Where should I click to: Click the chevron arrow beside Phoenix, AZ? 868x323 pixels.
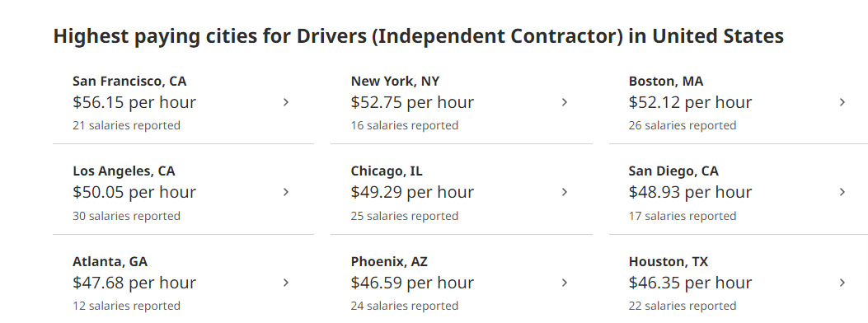[565, 283]
